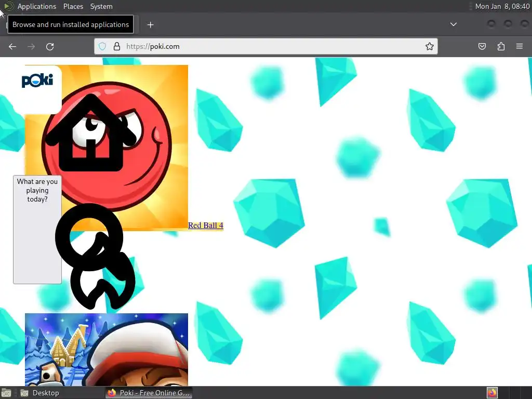Open the tracking protection shield
Image resolution: width=532 pixels, height=399 pixels.
[x=102, y=46]
